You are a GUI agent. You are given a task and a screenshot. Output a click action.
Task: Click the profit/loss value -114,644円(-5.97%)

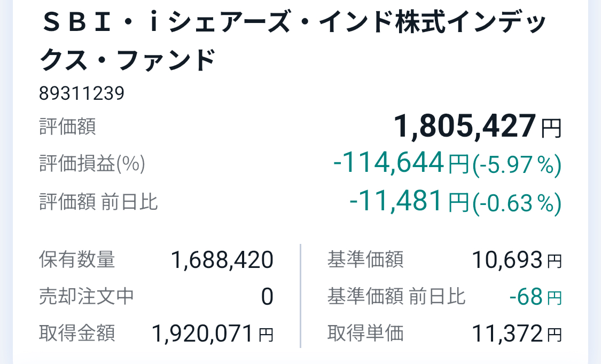pyautogui.click(x=447, y=164)
